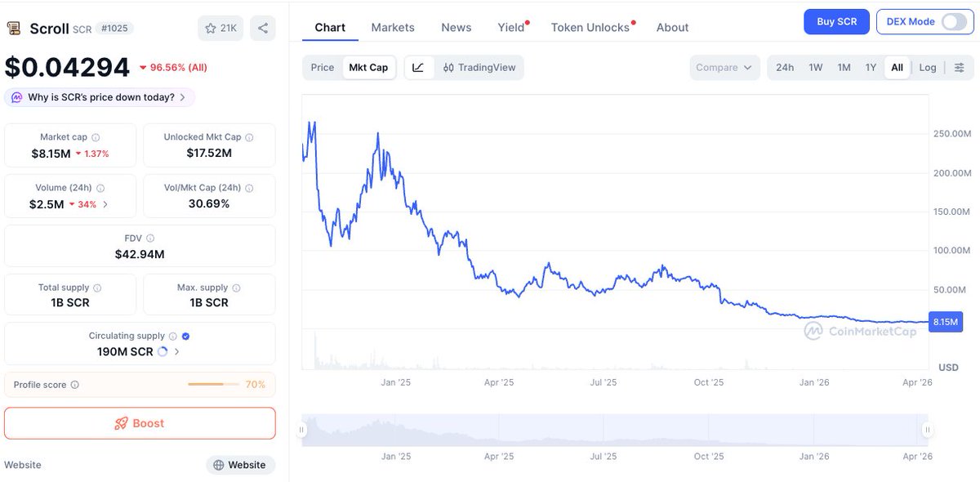The height and width of the screenshot is (482, 980).
Task: Switch chart to Price view
Action: point(323,68)
